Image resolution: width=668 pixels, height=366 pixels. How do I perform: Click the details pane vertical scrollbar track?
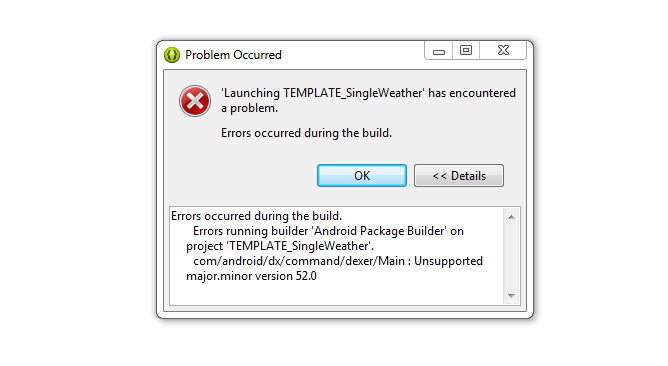click(x=511, y=256)
